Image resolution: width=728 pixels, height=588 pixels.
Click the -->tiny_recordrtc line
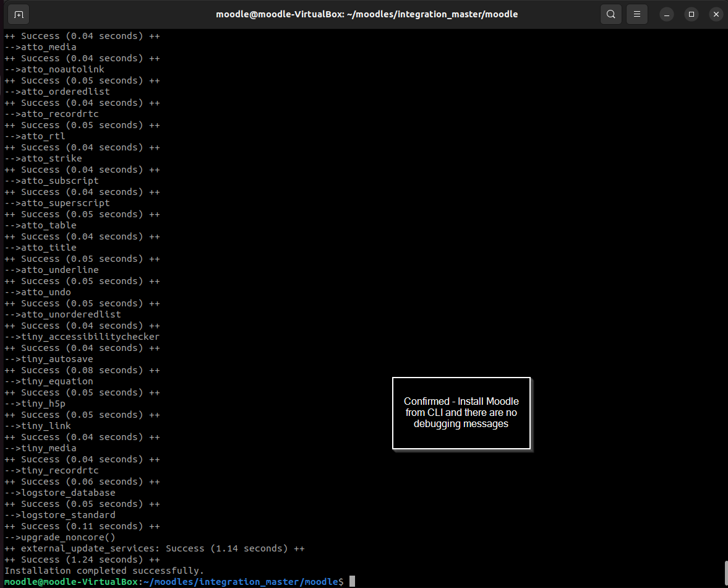(51, 470)
